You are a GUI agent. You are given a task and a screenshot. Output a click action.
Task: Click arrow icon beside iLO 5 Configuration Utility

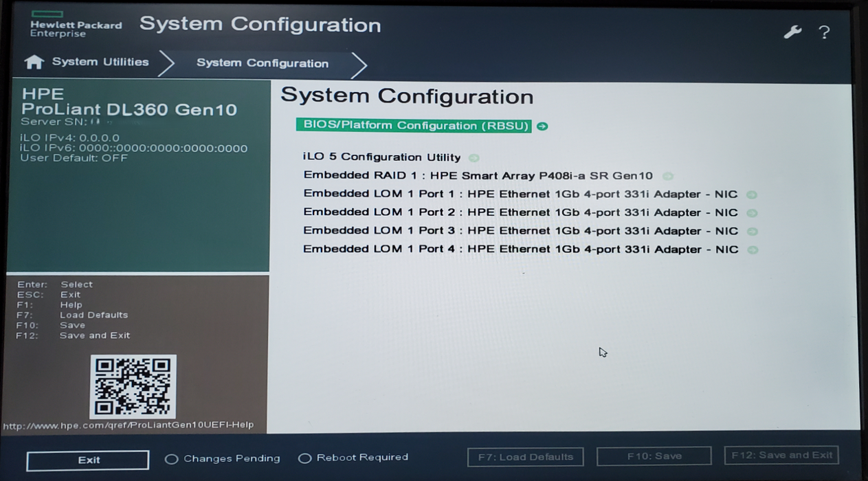pyautogui.click(x=474, y=158)
